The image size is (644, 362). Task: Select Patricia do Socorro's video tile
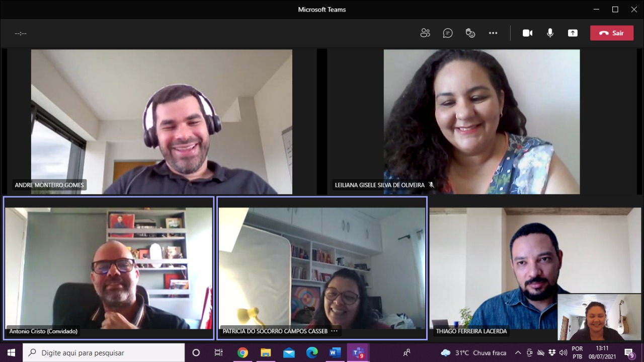[x=322, y=268]
